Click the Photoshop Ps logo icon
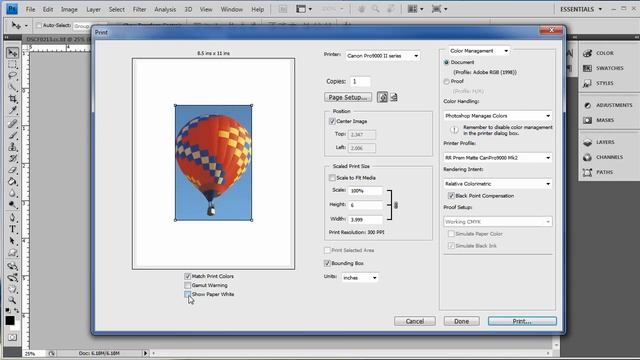 [12, 9]
